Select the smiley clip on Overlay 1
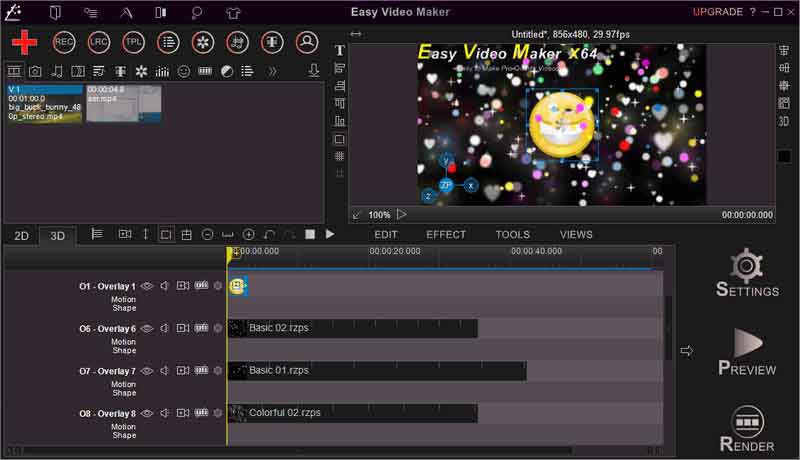 point(238,286)
